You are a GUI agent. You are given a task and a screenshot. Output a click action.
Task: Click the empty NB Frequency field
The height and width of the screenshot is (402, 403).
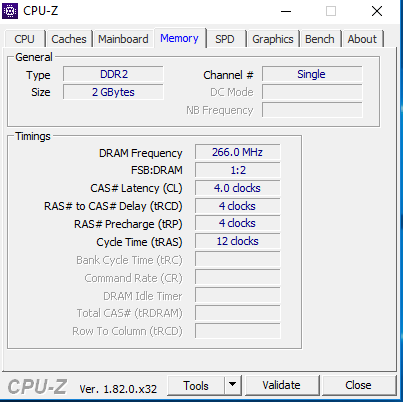click(x=312, y=110)
